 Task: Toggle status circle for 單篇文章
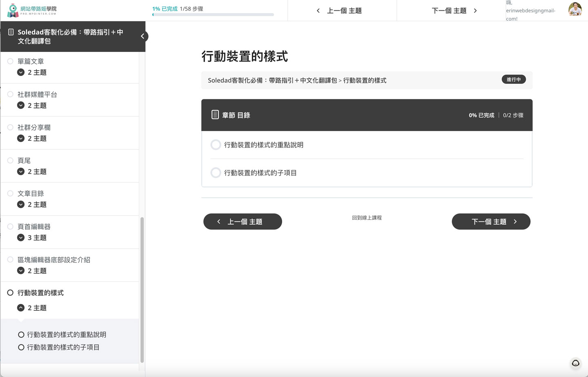[10, 61]
